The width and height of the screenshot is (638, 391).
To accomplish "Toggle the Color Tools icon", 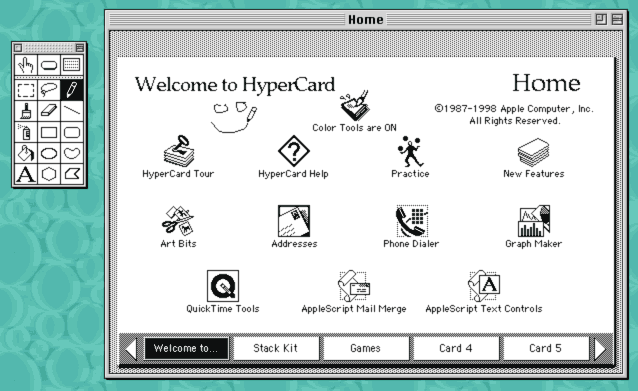I will pyautogui.click(x=354, y=111).
